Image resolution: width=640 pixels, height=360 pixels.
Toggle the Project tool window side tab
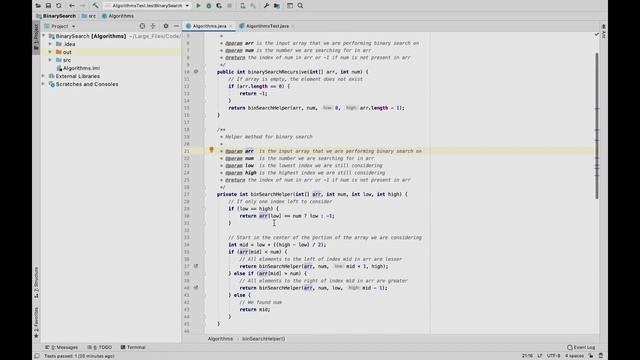click(x=36, y=37)
